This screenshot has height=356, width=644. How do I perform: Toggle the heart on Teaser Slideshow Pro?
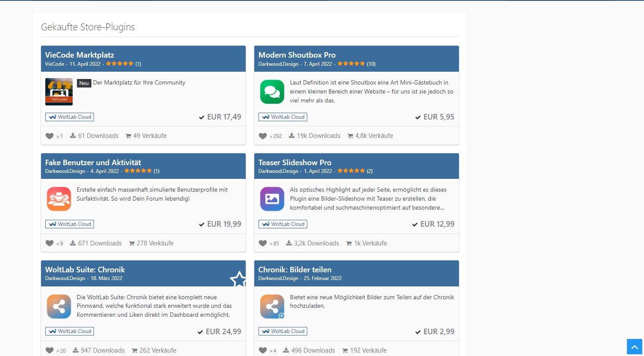[x=263, y=243]
